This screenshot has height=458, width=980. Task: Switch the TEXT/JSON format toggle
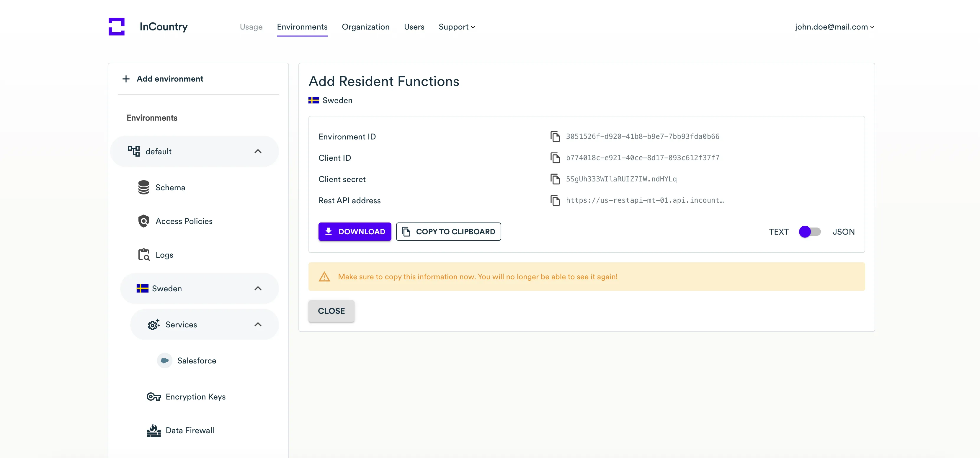tap(810, 231)
